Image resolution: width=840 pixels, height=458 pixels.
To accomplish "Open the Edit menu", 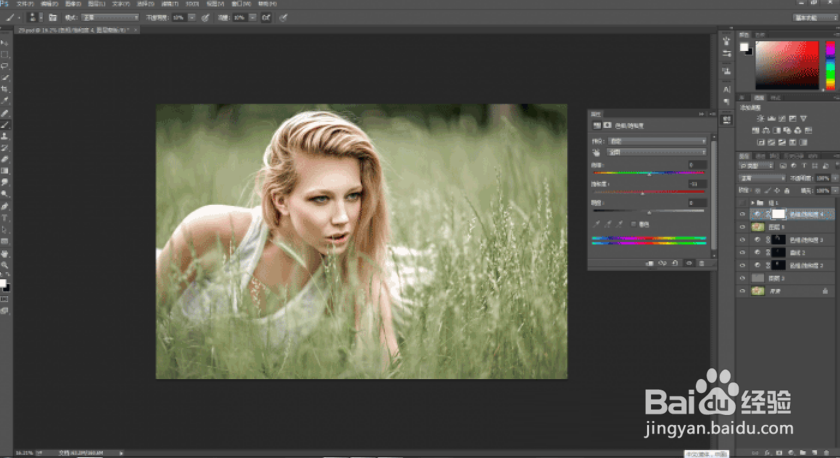I will pyautogui.click(x=49, y=4).
